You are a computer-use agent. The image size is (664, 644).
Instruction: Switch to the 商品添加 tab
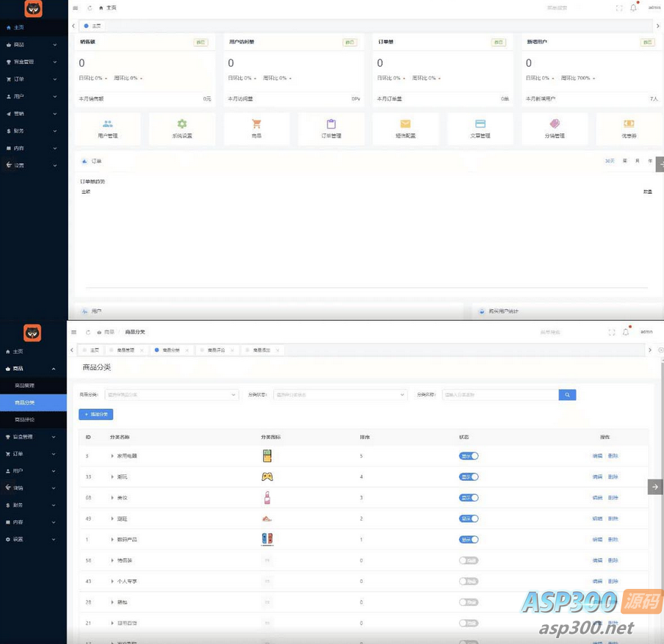click(261, 350)
